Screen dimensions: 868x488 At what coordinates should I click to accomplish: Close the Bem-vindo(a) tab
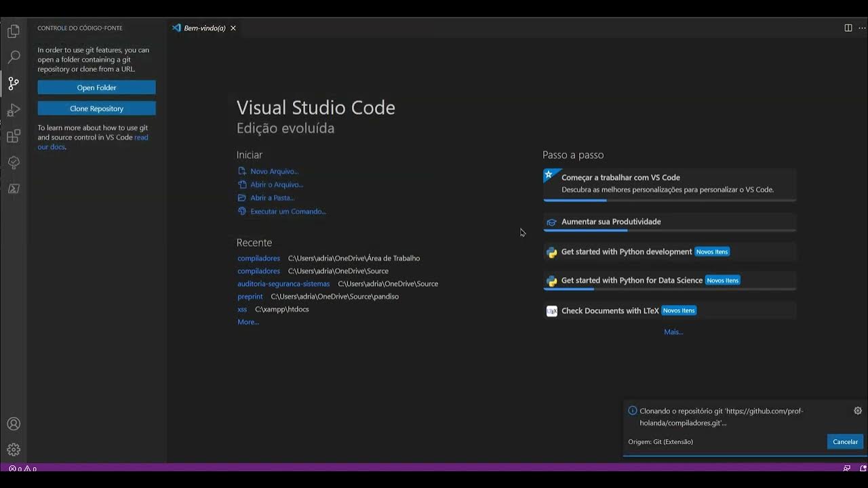(x=233, y=28)
